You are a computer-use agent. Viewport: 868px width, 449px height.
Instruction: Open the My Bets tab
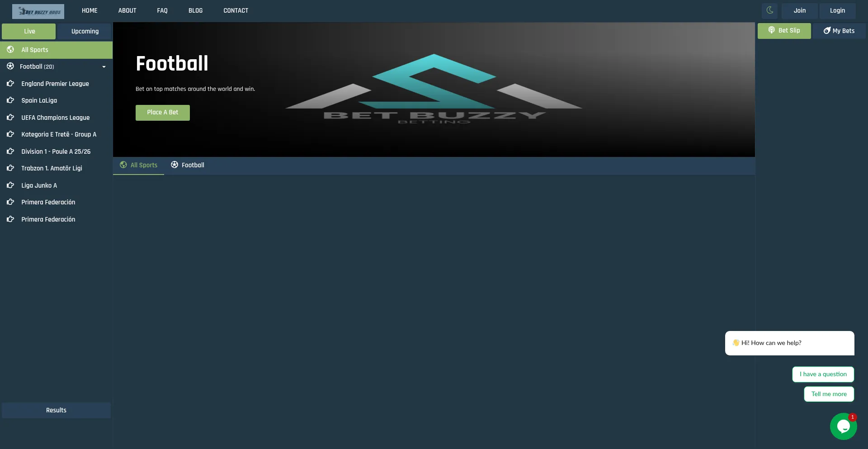(x=839, y=31)
